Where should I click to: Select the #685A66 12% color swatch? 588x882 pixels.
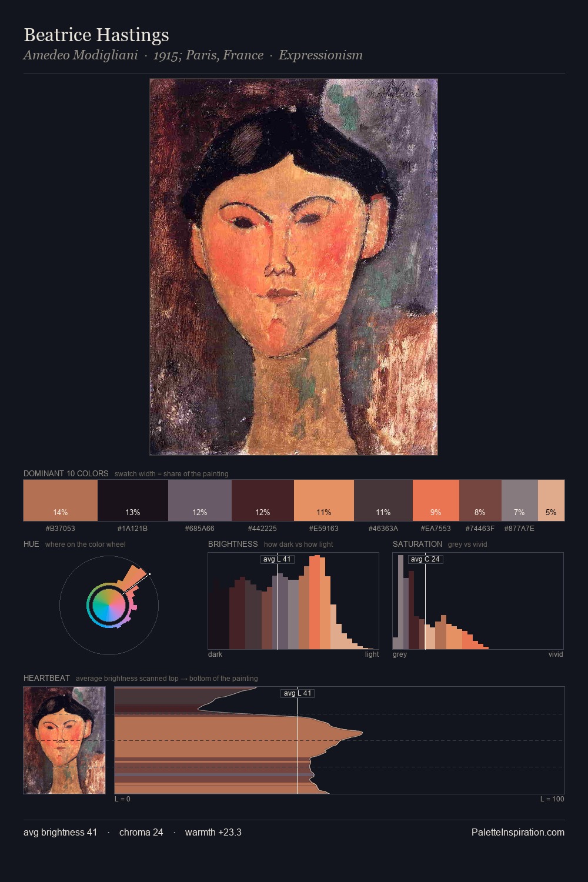tap(200, 500)
